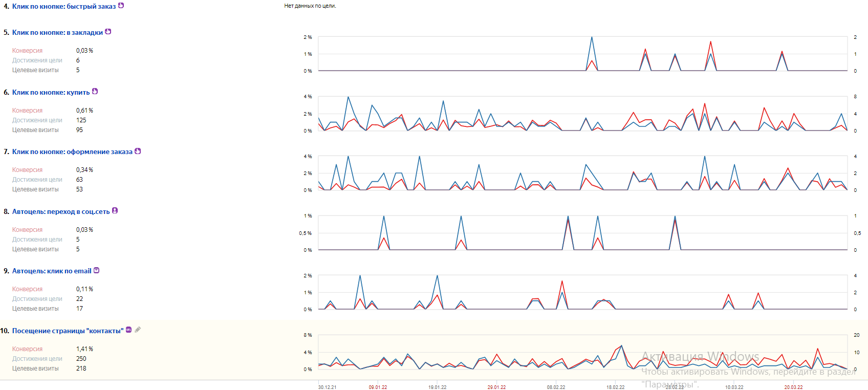Click target visits value 17
This screenshot has width=868, height=390.
click(x=79, y=309)
